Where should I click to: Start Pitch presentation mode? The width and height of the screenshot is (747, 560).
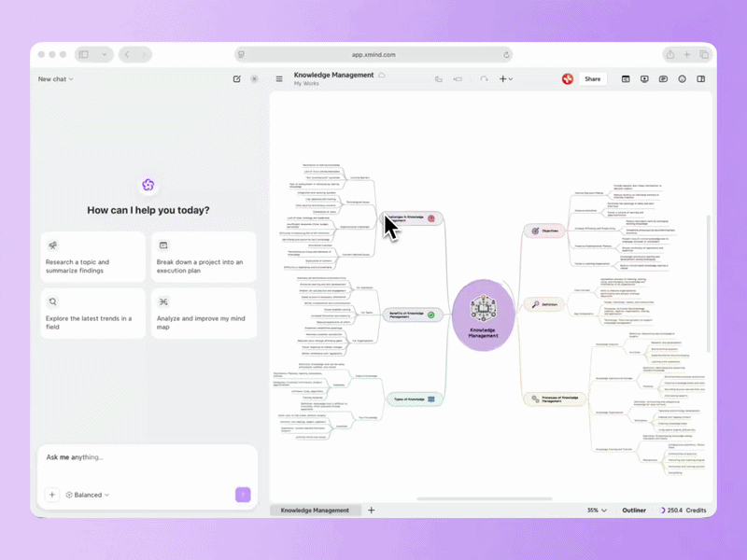[x=644, y=79]
